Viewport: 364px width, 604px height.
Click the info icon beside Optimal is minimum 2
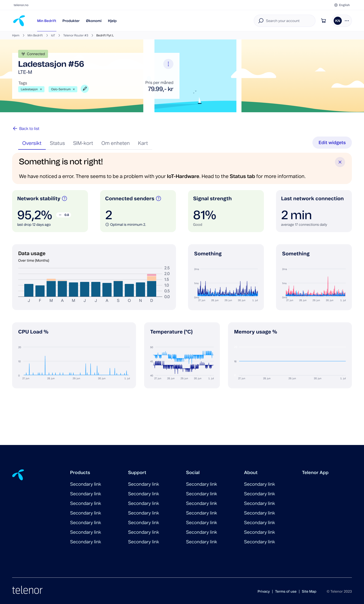(x=107, y=225)
